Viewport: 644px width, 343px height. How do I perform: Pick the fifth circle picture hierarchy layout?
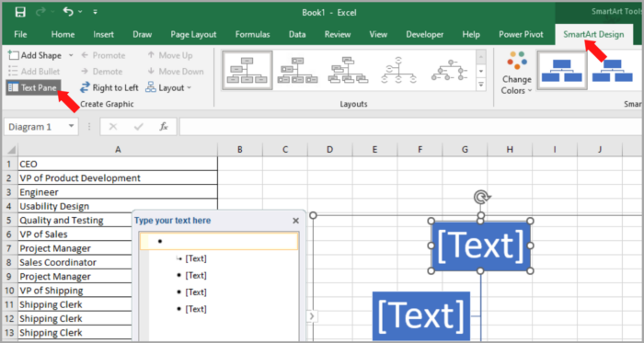click(x=449, y=71)
